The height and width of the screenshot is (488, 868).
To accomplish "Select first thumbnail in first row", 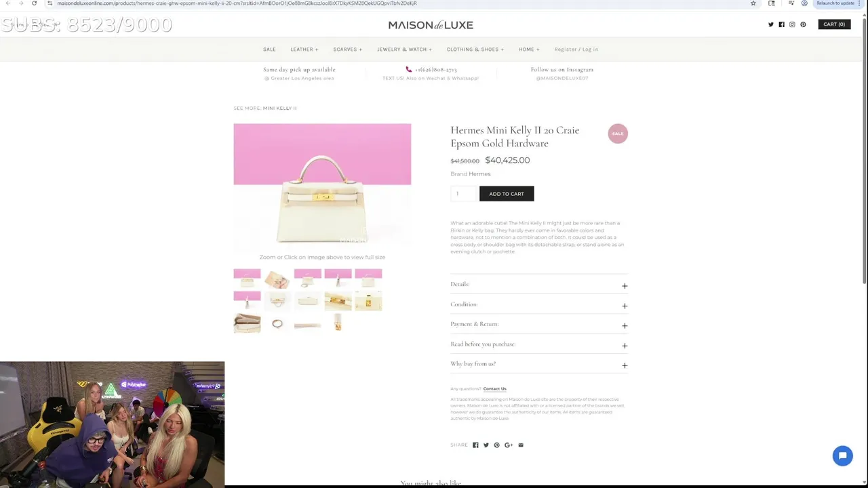I will click(247, 279).
